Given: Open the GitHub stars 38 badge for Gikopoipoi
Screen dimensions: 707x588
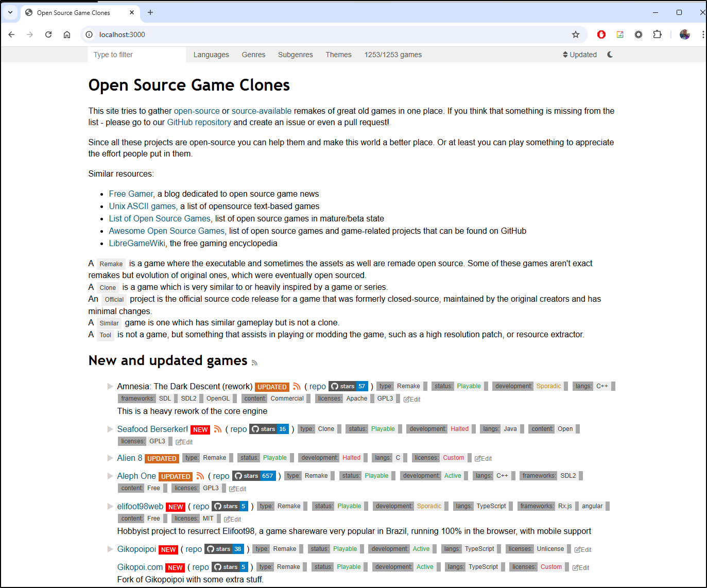Looking at the screenshot, I should (224, 549).
